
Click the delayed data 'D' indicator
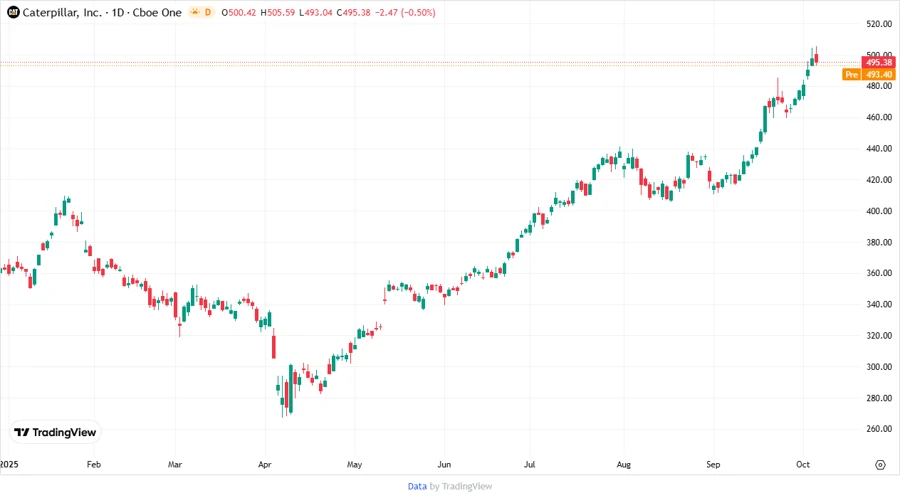tap(209, 11)
